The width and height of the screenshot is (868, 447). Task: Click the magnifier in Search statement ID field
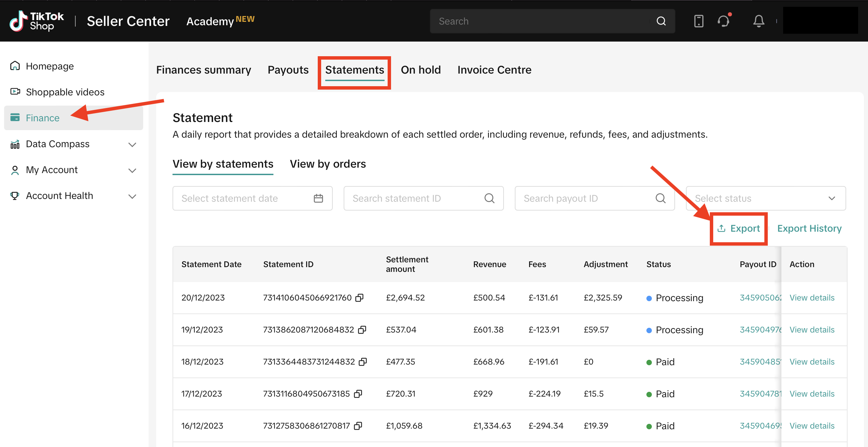(490, 198)
